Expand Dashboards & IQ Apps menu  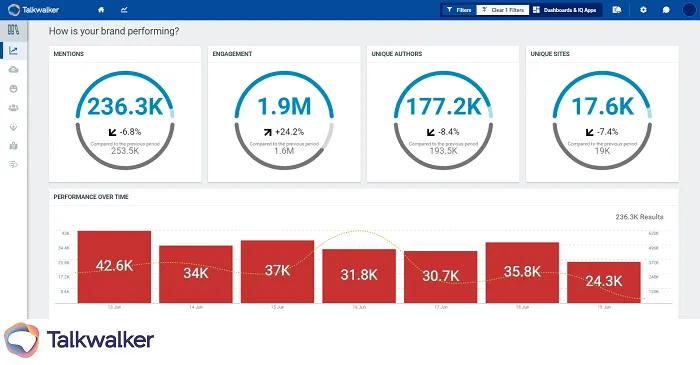click(x=565, y=10)
